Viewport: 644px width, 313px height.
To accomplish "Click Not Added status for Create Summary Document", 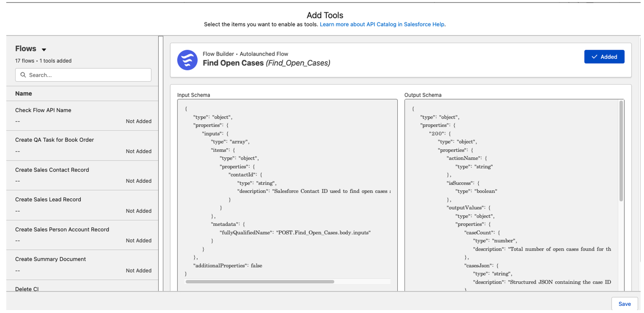I will pyautogui.click(x=139, y=270).
